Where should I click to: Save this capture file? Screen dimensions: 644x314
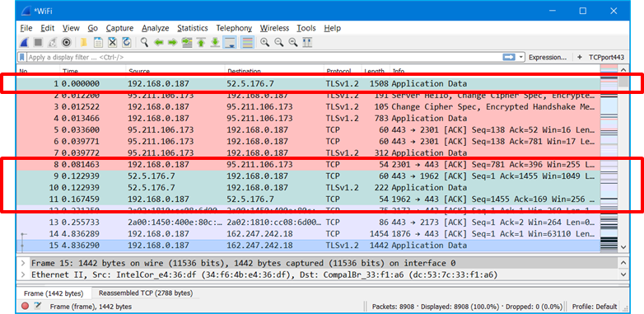click(98, 42)
